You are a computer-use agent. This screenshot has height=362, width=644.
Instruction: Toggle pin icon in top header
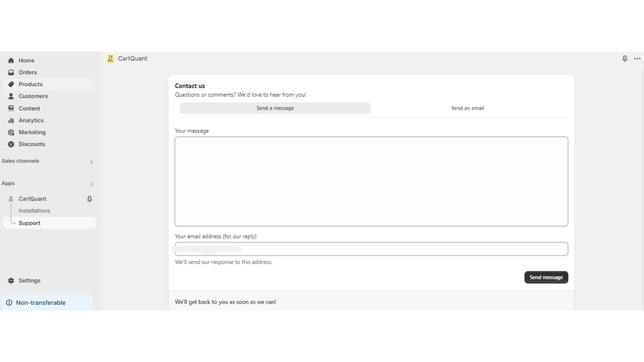pyautogui.click(x=625, y=59)
